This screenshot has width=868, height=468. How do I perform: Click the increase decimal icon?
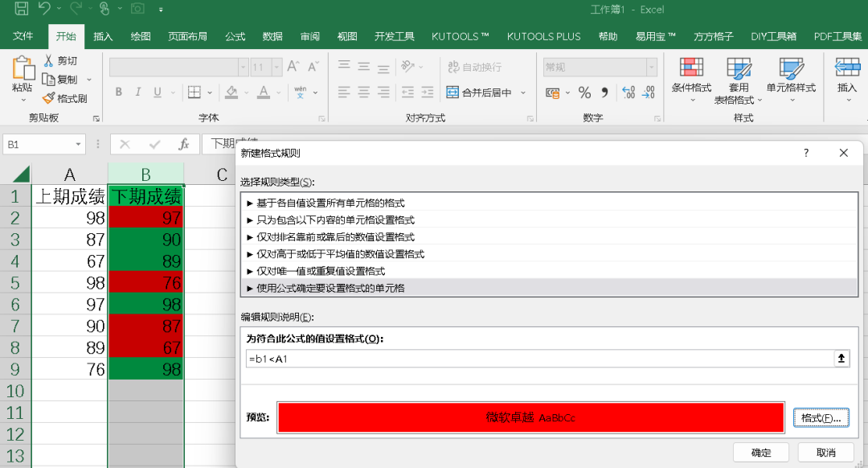click(x=628, y=94)
